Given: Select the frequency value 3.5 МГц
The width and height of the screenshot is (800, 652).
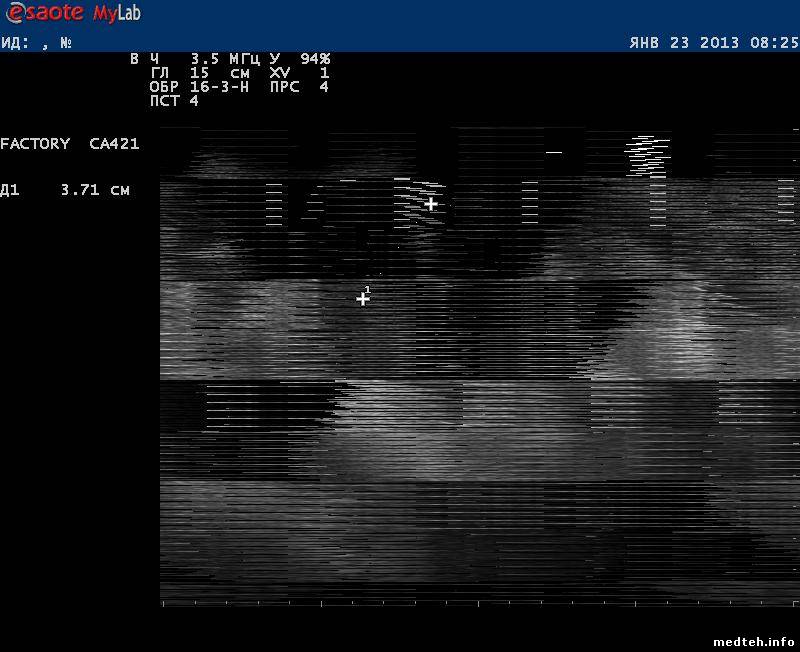Looking at the screenshot, I should click(x=221, y=59).
